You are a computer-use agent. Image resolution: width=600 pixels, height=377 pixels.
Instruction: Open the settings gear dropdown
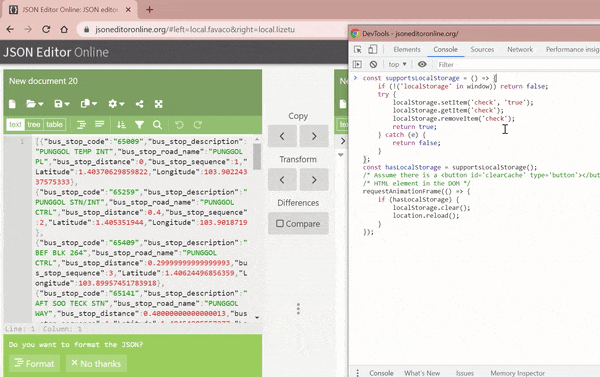tap(116, 104)
